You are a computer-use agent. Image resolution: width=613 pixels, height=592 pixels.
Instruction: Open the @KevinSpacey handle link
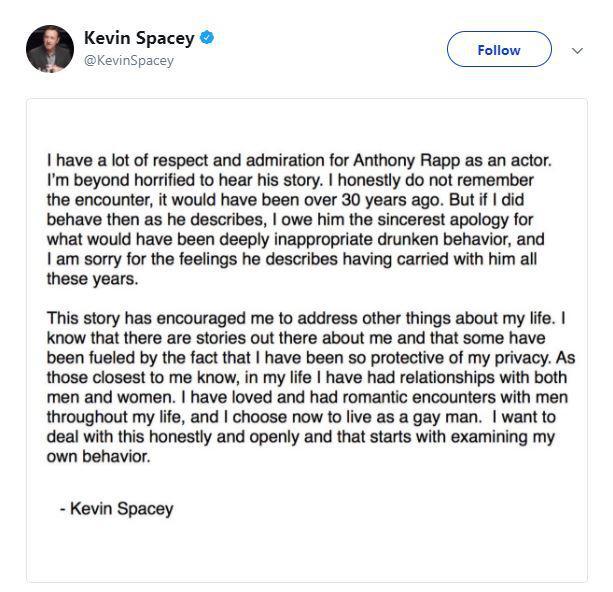click(128, 60)
